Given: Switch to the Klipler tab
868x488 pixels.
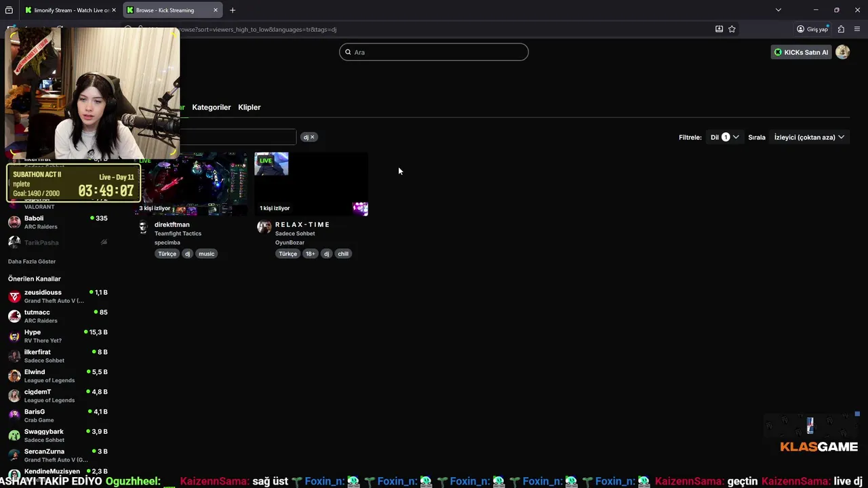Looking at the screenshot, I should pos(249,107).
